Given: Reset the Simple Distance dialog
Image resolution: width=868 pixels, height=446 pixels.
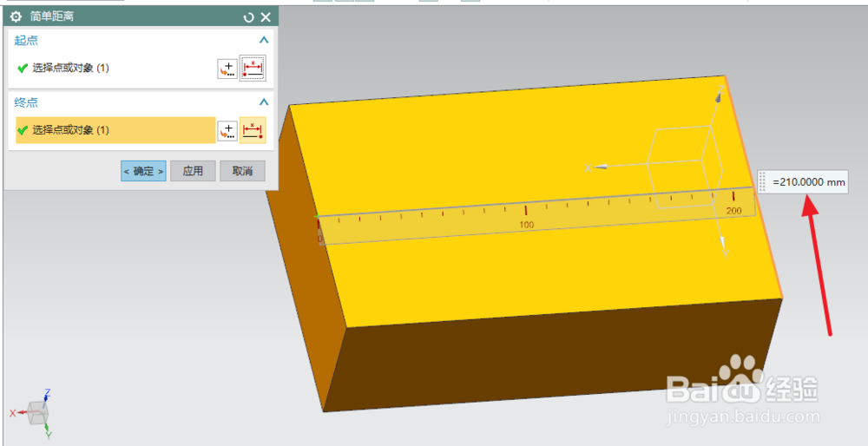Looking at the screenshot, I should (x=248, y=17).
